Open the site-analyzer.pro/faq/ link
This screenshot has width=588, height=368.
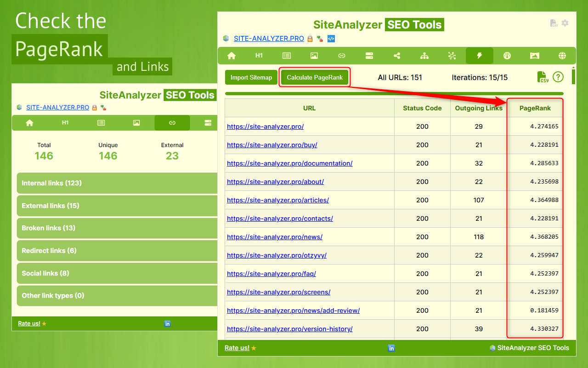(x=271, y=274)
